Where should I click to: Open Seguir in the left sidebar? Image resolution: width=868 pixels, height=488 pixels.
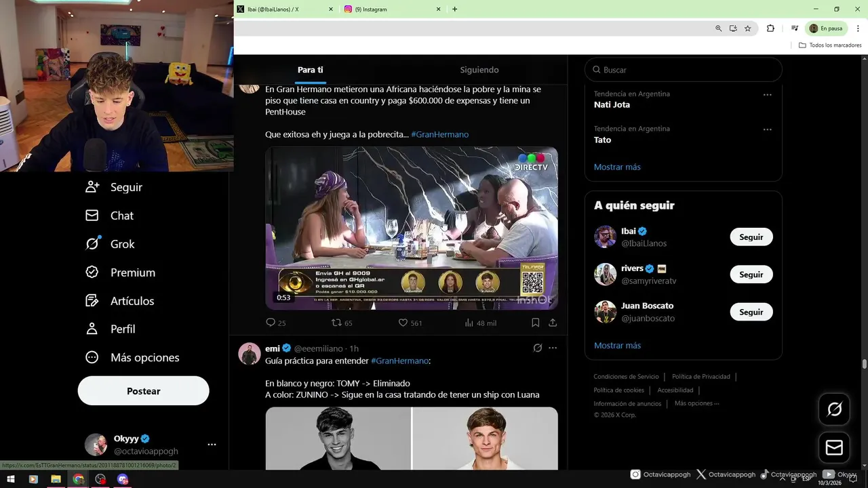[x=114, y=187]
